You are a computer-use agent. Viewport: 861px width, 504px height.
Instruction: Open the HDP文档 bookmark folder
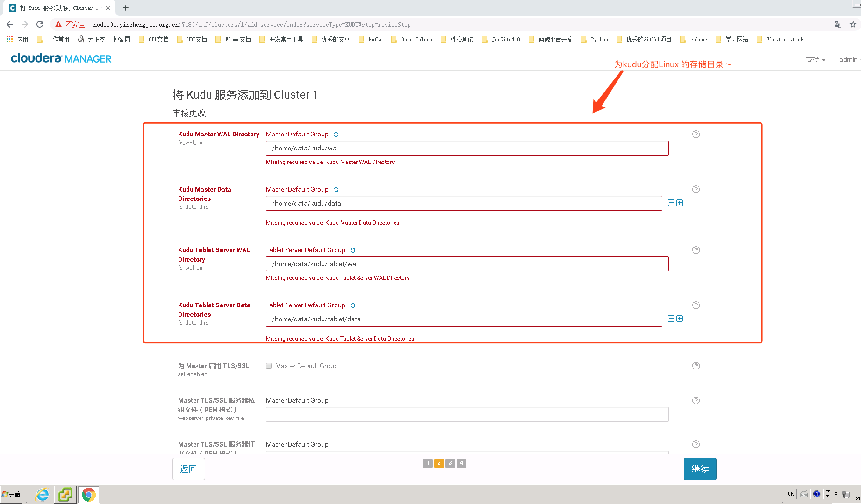pos(192,39)
